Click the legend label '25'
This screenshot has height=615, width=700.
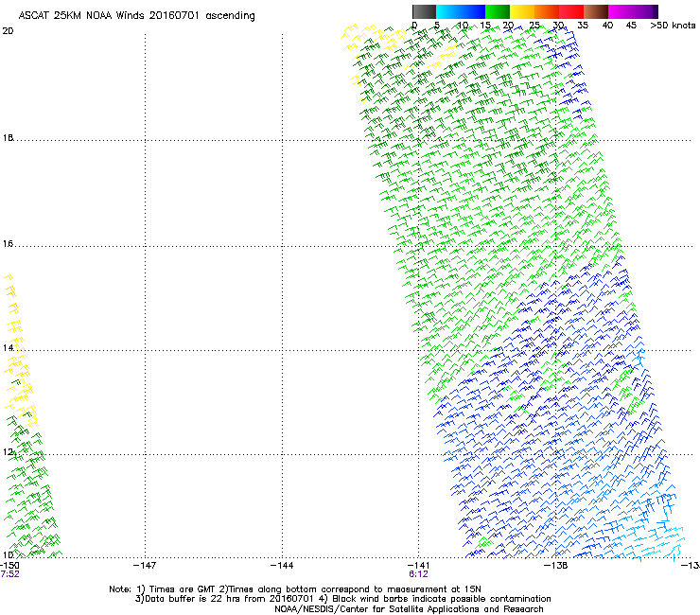tap(534, 26)
